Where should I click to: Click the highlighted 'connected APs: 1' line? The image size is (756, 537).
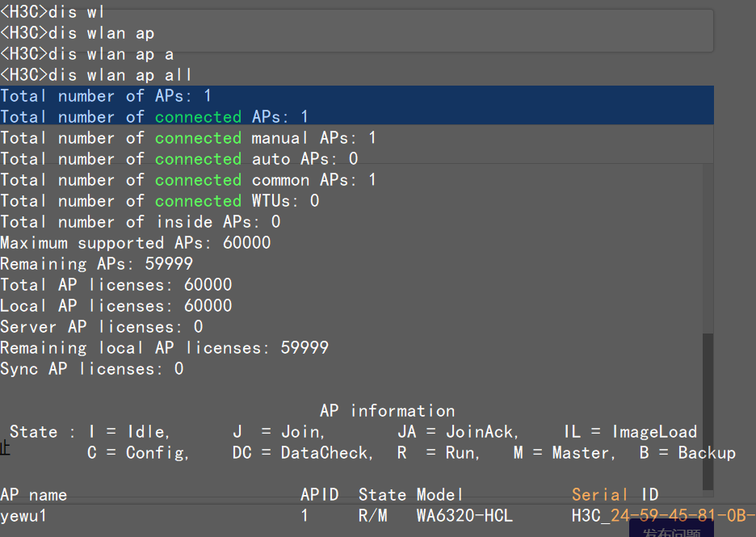pyautogui.click(x=154, y=117)
